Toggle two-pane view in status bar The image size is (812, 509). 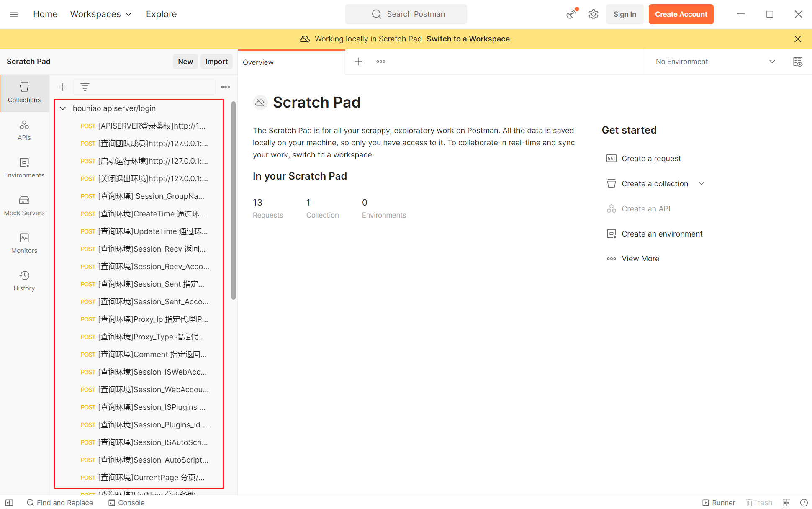786,503
